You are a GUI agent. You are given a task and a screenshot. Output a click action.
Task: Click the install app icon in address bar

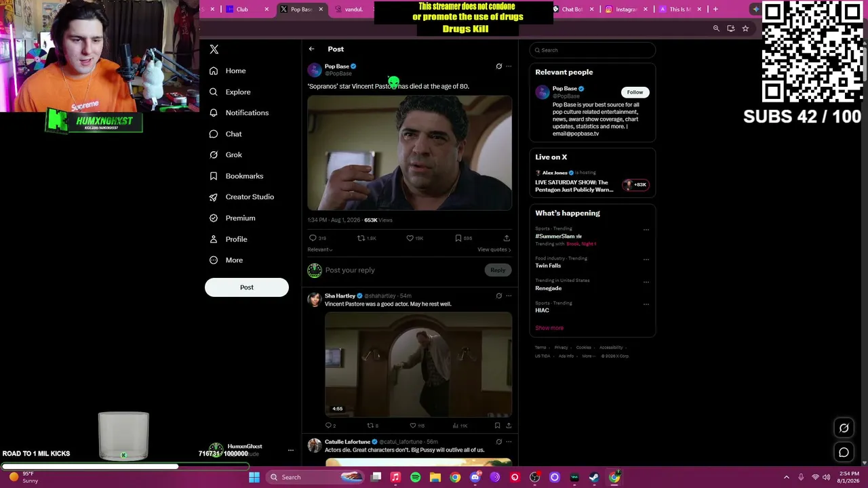[x=730, y=28]
